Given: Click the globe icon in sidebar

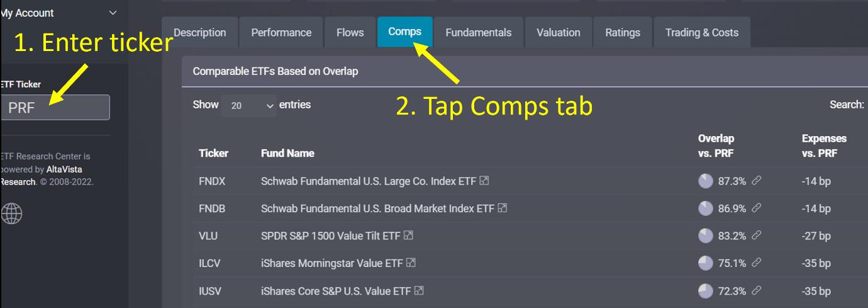Looking at the screenshot, I should (11, 214).
